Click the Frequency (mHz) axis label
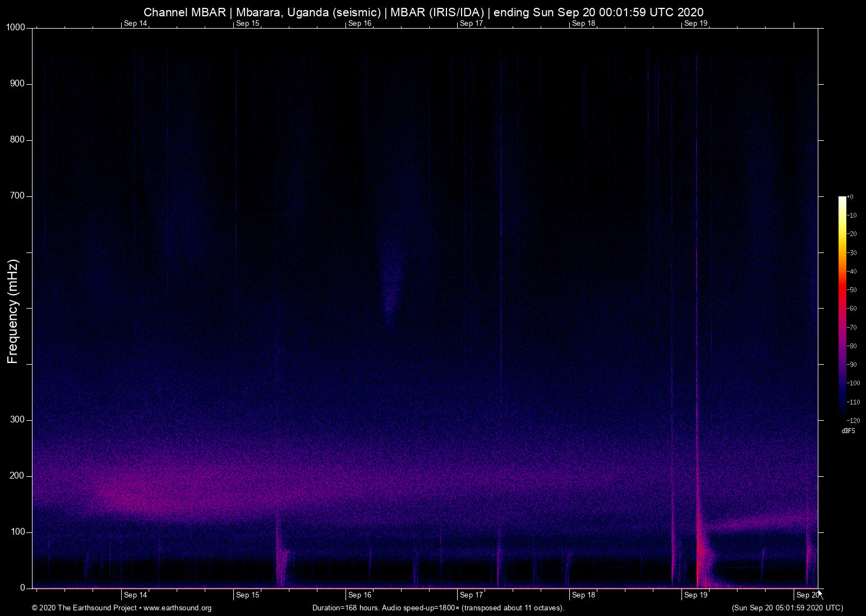 pyautogui.click(x=13, y=311)
